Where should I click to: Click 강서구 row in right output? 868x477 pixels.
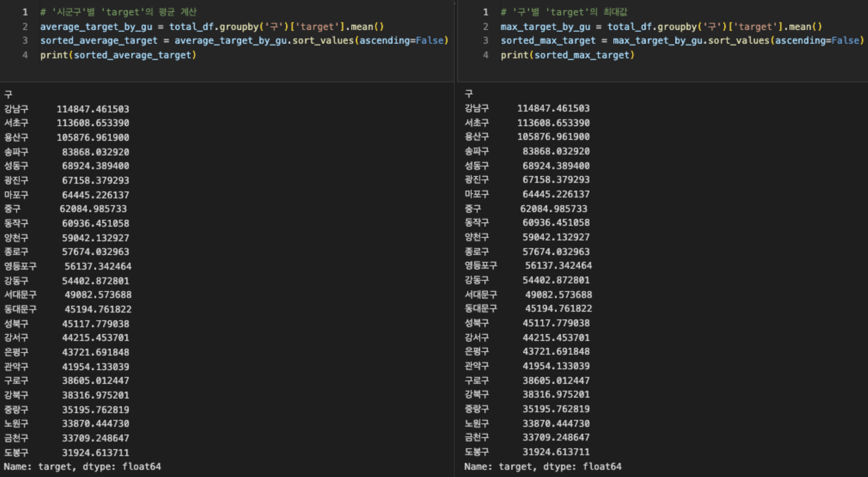click(x=527, y=338)
